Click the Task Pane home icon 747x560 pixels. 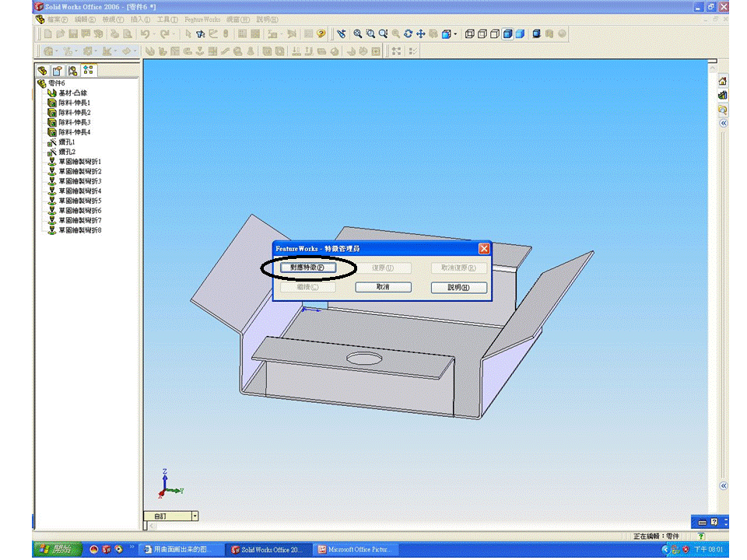point(723,81)
